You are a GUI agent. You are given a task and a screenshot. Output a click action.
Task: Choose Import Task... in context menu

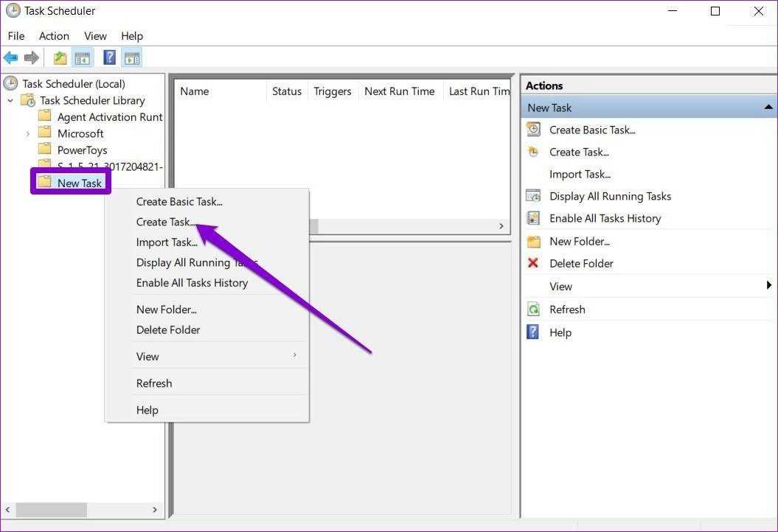[167, 242]
